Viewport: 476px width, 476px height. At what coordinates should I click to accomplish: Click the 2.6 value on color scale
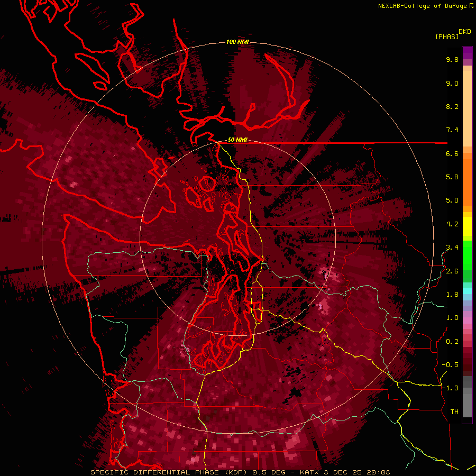pyautogui.click(x=452, y=271)
